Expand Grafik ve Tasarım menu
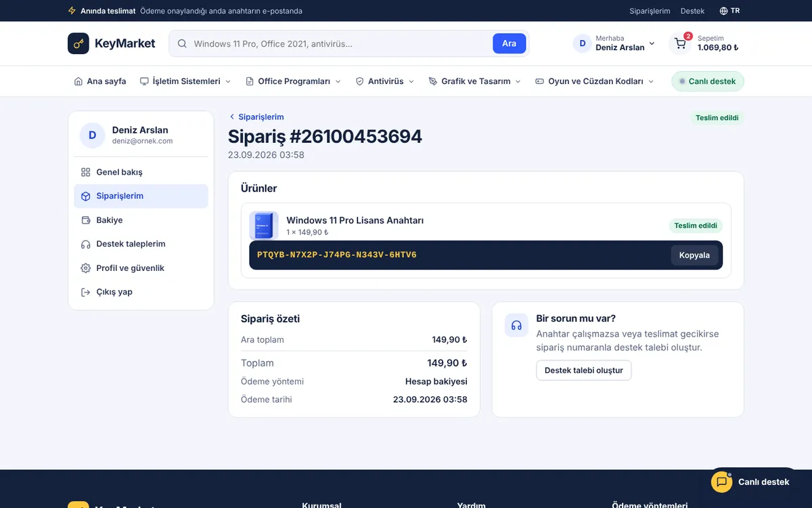 point(475,81)
